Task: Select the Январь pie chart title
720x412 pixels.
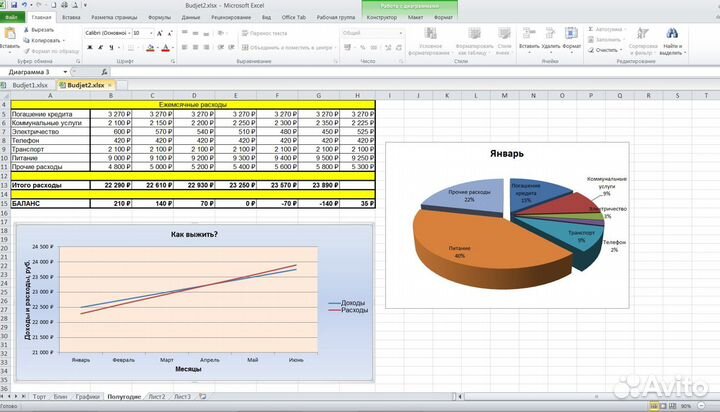Action: (x=506, y=154)
